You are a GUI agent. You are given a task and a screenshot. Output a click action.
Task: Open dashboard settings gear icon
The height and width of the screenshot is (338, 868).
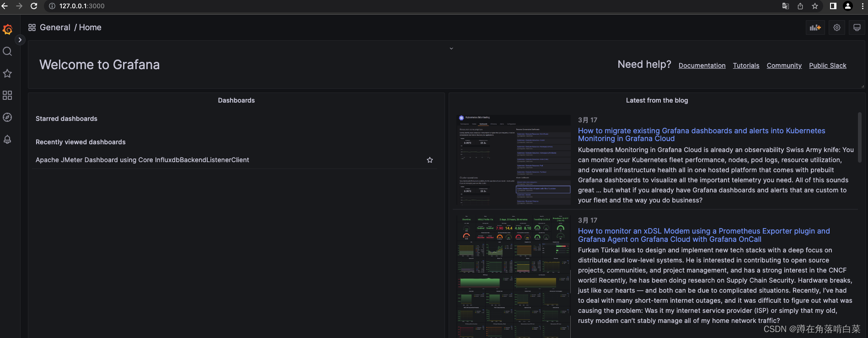[837, 27]
